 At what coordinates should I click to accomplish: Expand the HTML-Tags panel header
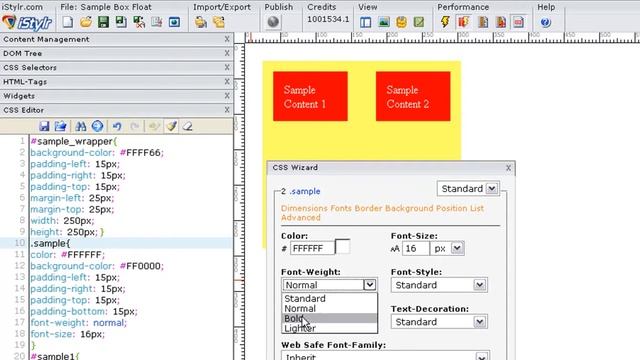tap(116, 82)
